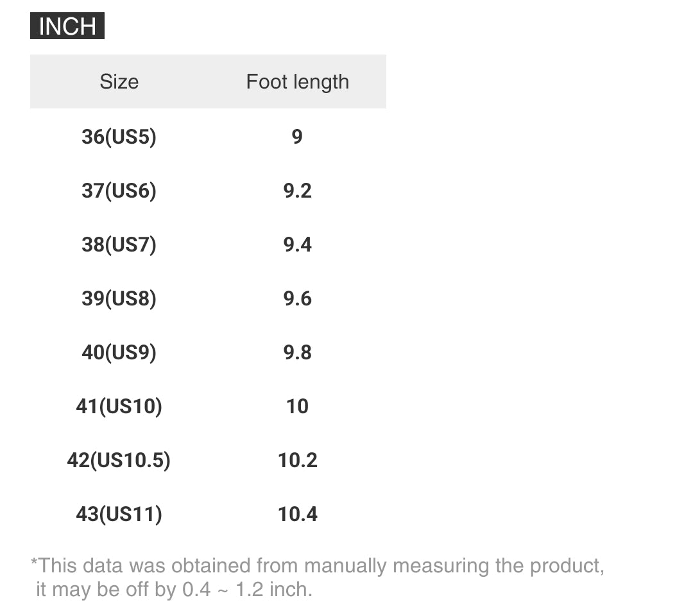Viewport: 693px width, 616px height.
Task: Click the 10.2 foot length cell
Action: pyautogui.click(x=297, y=460)
